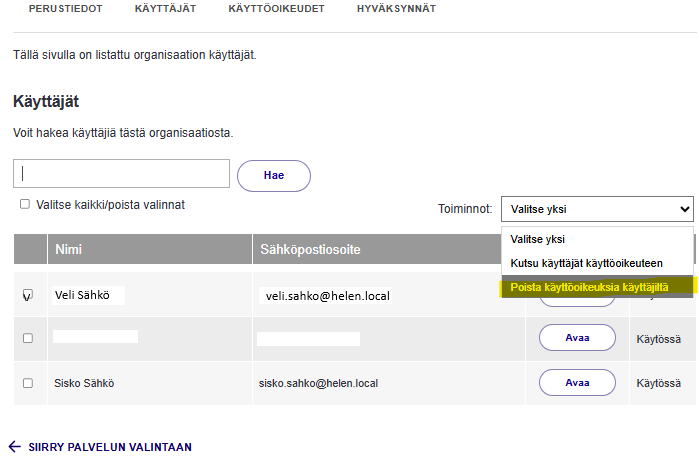Click Avaa button for Sisko Sähkö

[576, 383]
